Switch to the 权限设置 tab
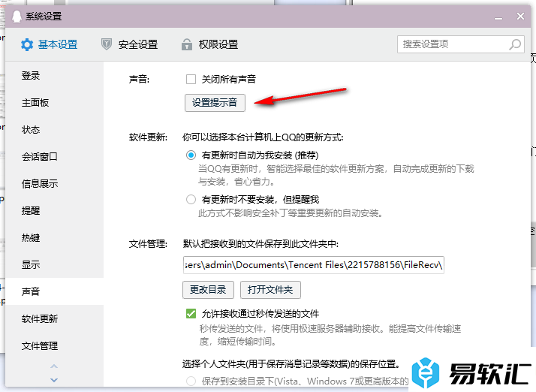 point(209,44)
